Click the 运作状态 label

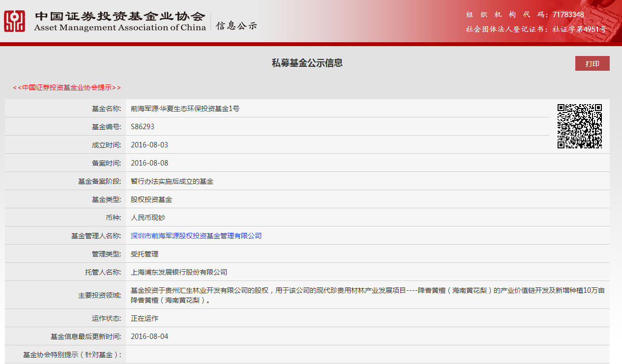click(106, 318)
